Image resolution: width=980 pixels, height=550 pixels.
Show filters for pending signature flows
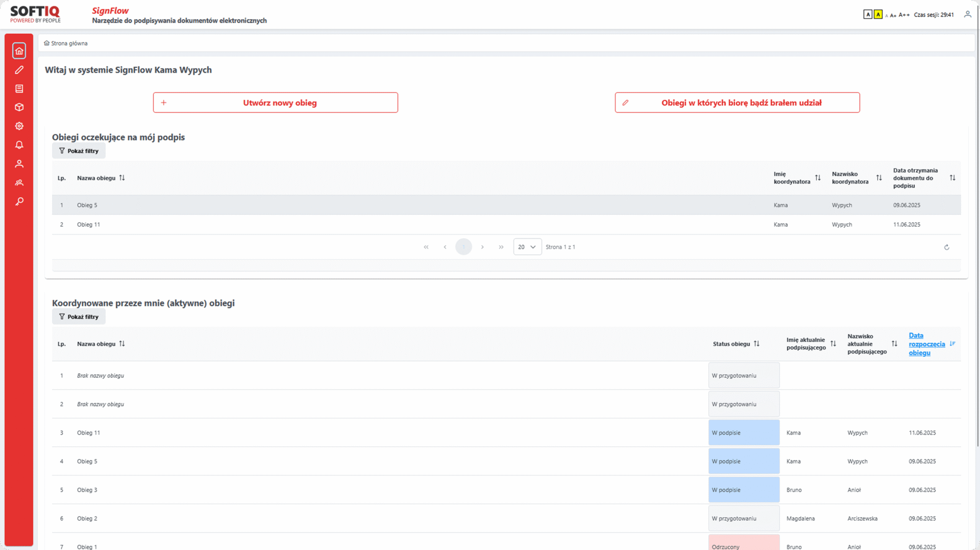(79, 151)
